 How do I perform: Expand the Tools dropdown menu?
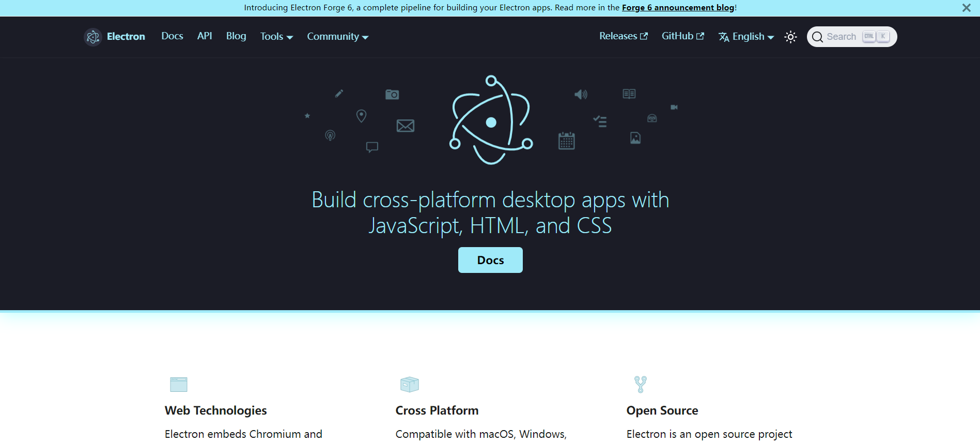[276, 37]
